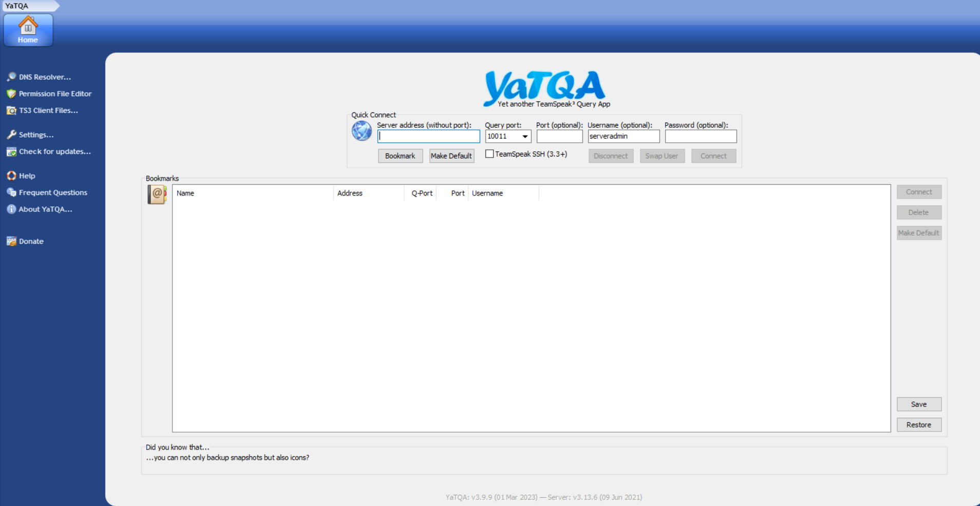Open TS3 Client Files entry
The height and width of the screenshot is (506, 980).
point(49,110)
